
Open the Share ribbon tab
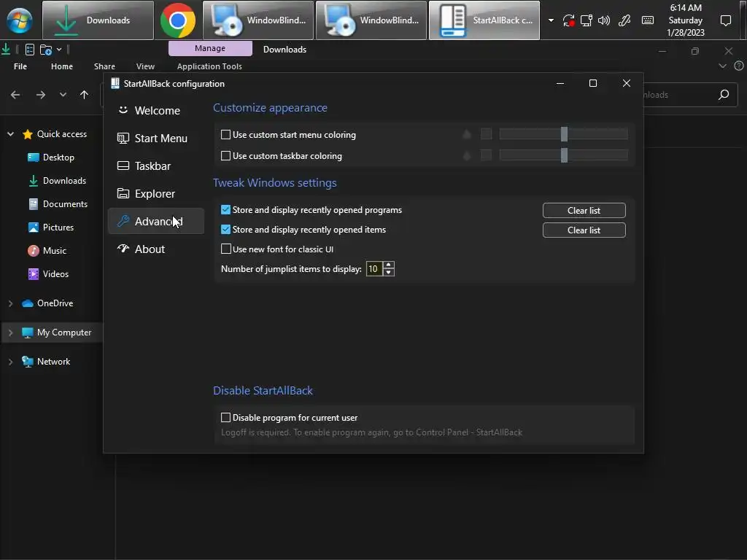104,66
